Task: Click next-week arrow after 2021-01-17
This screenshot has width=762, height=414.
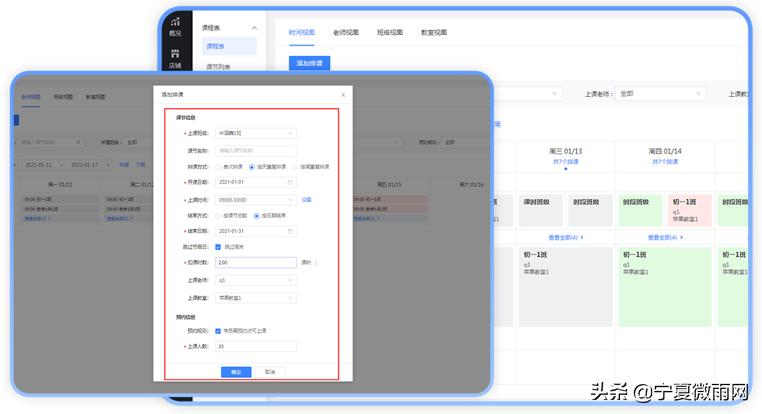Action: tap(108, 165)
